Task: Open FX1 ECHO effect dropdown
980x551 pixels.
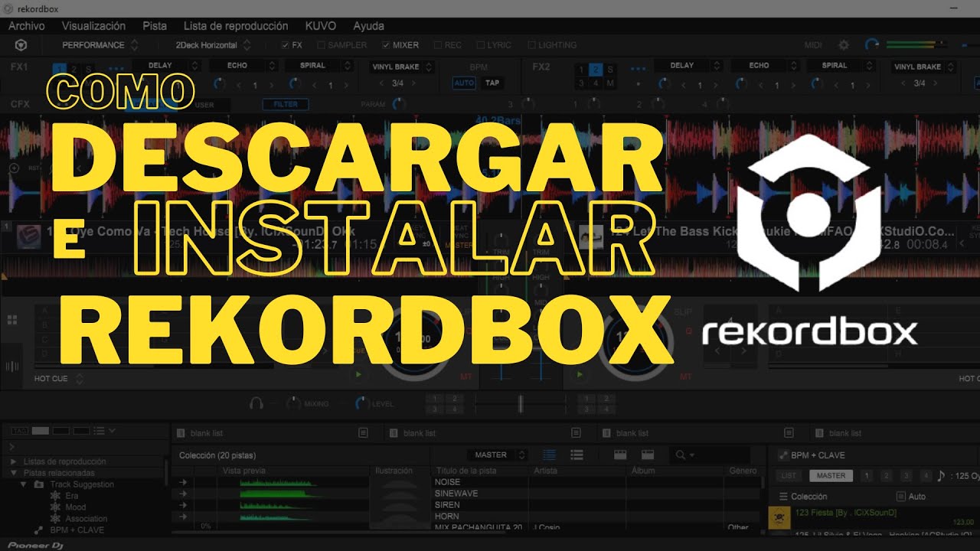Action: point(243,66)
